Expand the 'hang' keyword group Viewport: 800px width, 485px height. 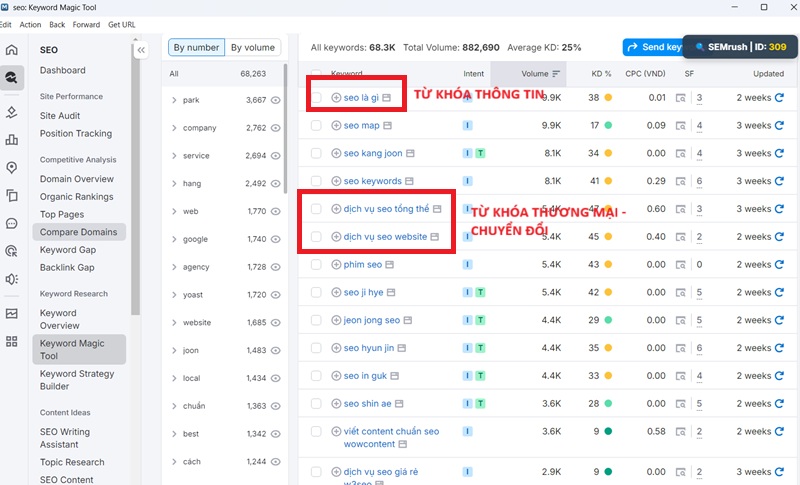pyautogui.click(x=174, y=184)
